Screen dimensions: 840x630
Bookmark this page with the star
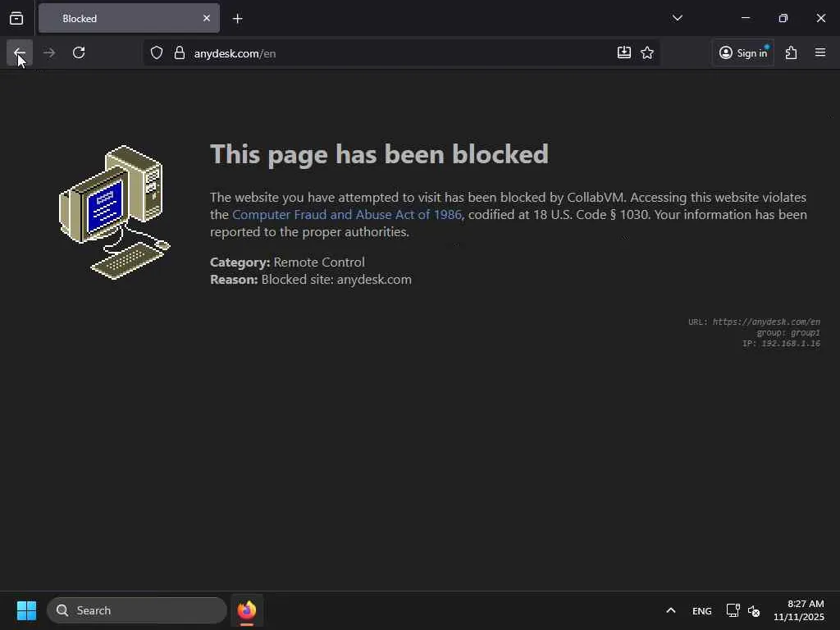coord(647,52)
